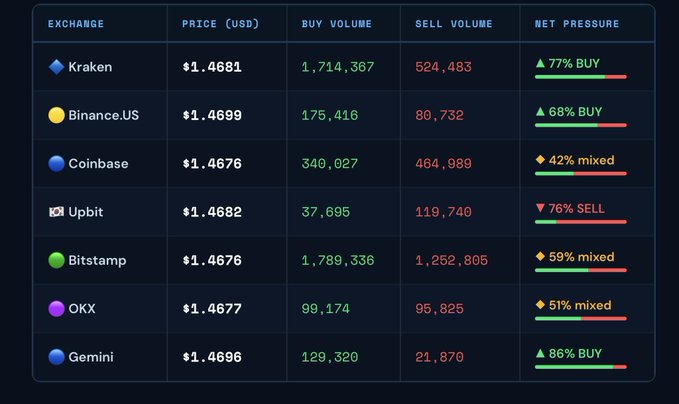Screen dimensions: 679x404
Task: Click buy volume 175,416
Action: (x=330, y=116)
